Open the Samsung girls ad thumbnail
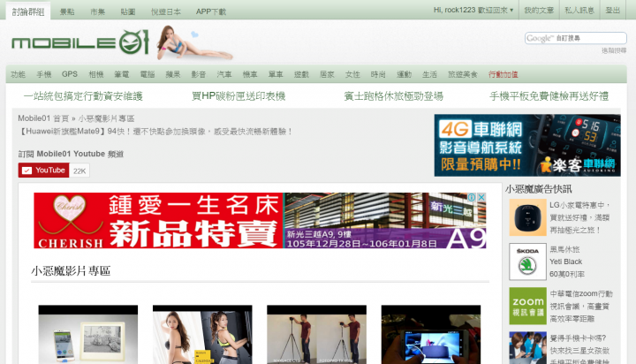The height and width of the screenshot is (364, 636). [527, 348]
